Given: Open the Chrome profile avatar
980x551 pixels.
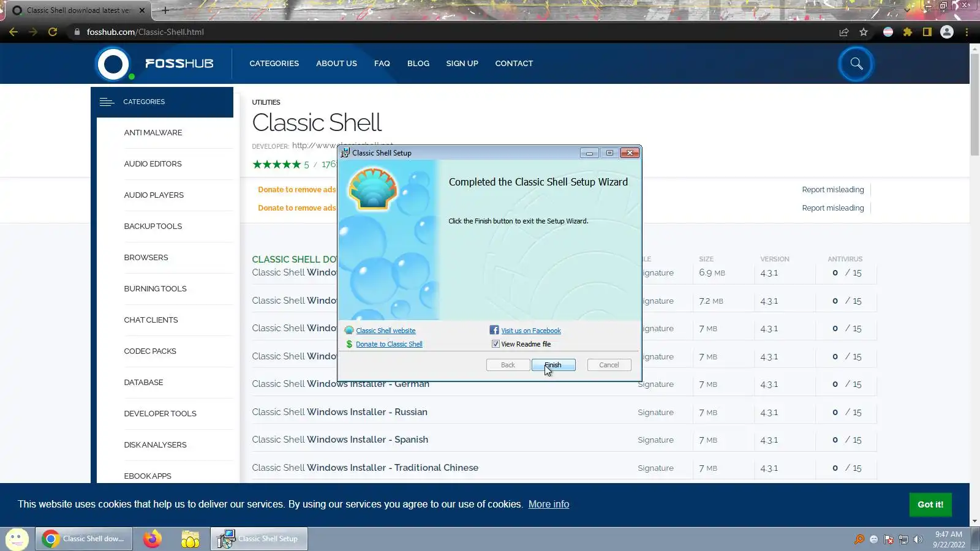Looking at the screenshot, I should [947, 32].
